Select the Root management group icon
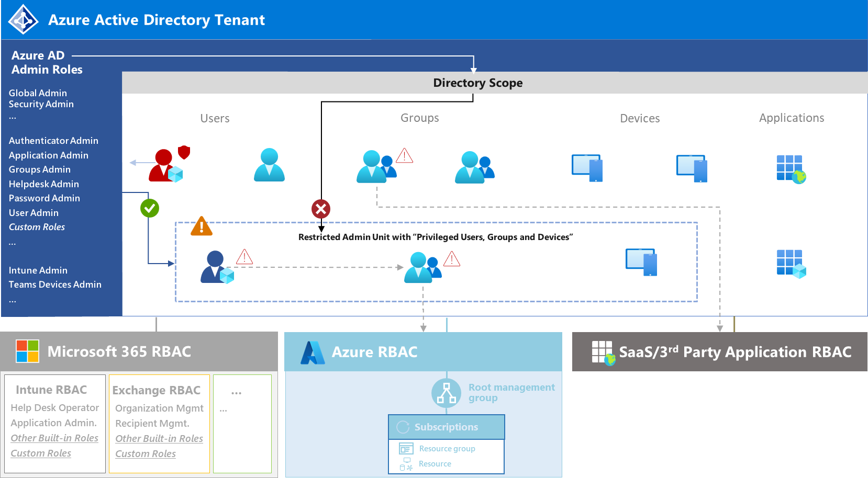The image size is (868, 478). click(447, 393)
